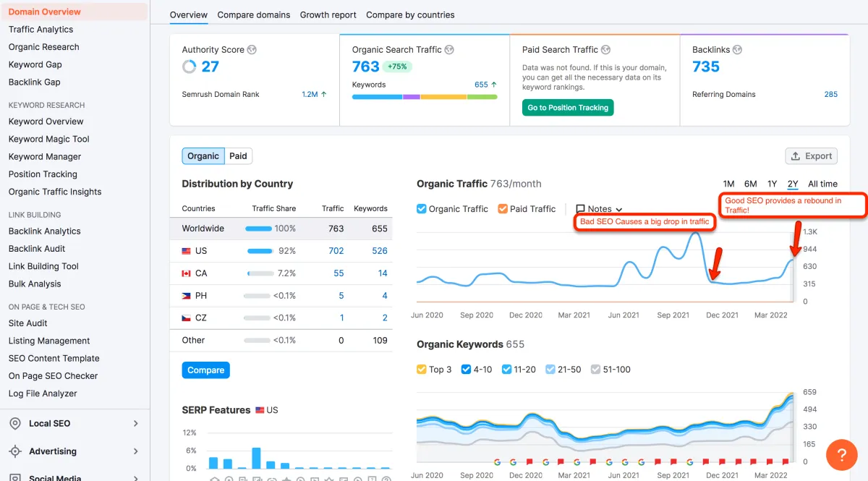Open Listing Management in the sidebar
The image size is (868, 481).
click(x=49, y=341)
